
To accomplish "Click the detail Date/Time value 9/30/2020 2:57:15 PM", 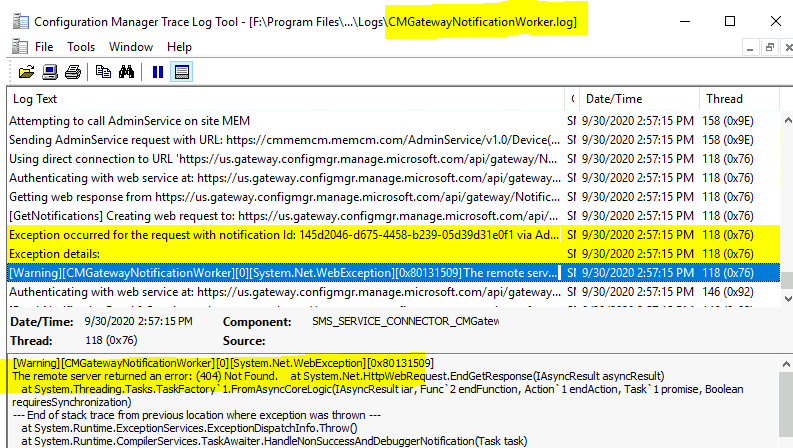I will pos(138,321).
